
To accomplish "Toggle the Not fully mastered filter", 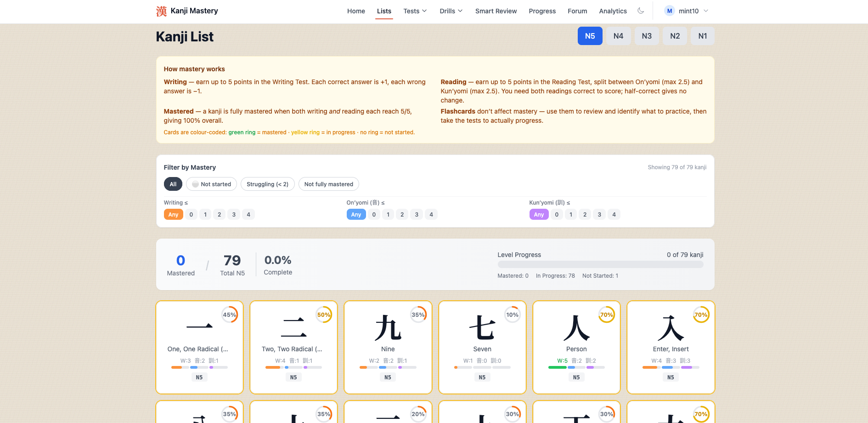I will tap(329, 184).
